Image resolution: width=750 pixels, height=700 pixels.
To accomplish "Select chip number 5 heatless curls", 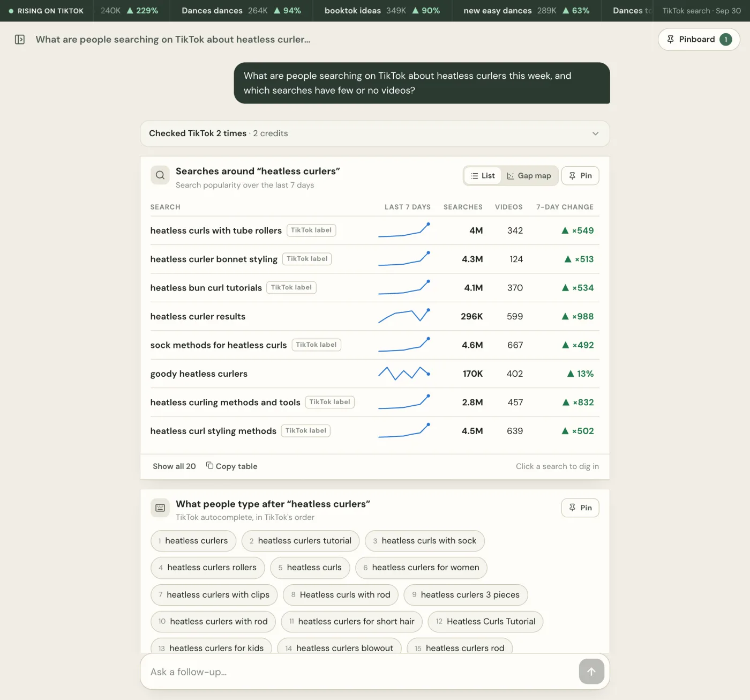I will tap(310, 568).
